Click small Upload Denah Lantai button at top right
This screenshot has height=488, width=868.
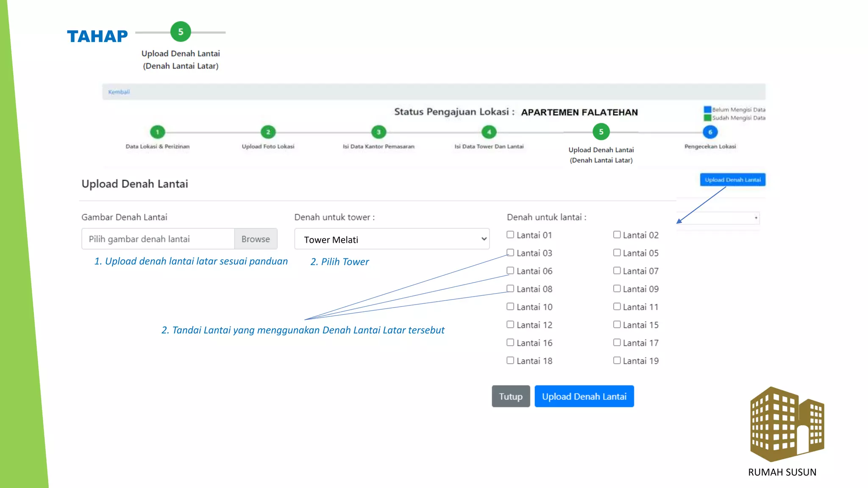(732, 180)
